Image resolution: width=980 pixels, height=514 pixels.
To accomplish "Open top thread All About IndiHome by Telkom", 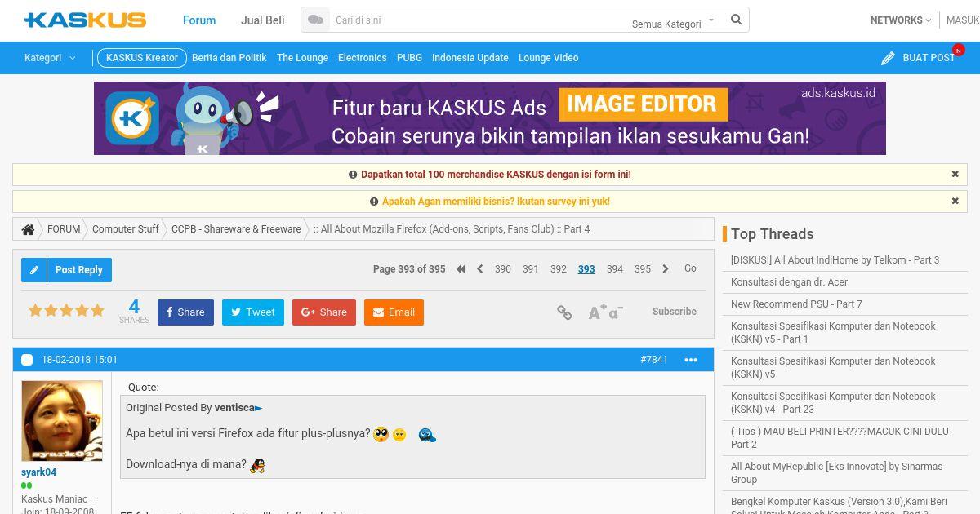I will [835, 260].
